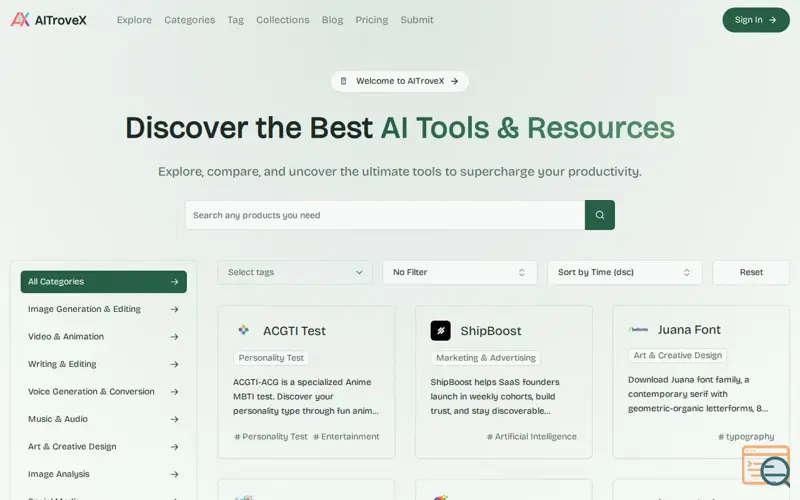Click arrow beside Music & Audio
Image resolution: width=800 pixels, height=500 pixels.
tap(174, 419)
